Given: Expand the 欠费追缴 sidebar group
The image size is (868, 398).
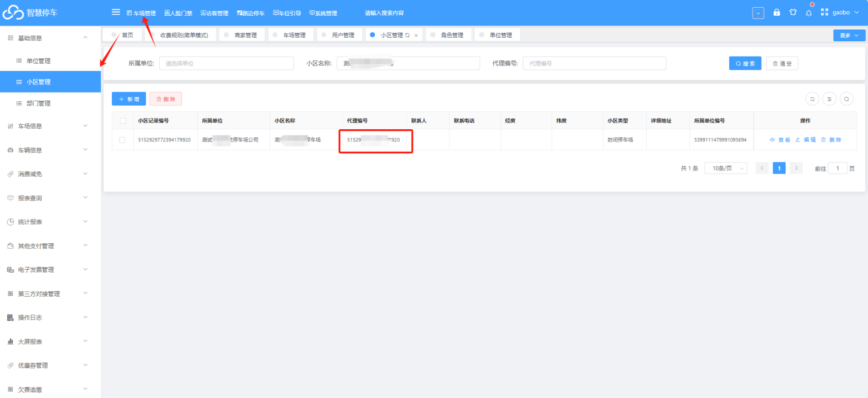Looking at the screenshot, I should coord(50,389).
